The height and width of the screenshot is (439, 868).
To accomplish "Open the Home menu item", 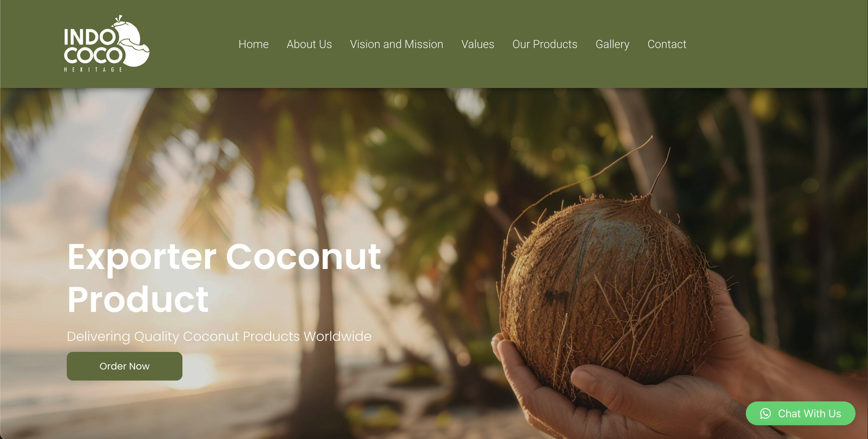I will point(253,44).
